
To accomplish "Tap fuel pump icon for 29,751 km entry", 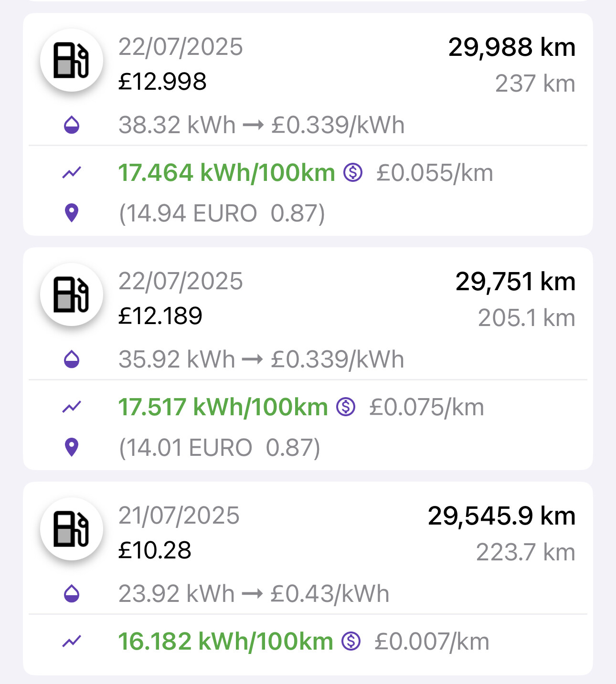I will pos(72,295).
